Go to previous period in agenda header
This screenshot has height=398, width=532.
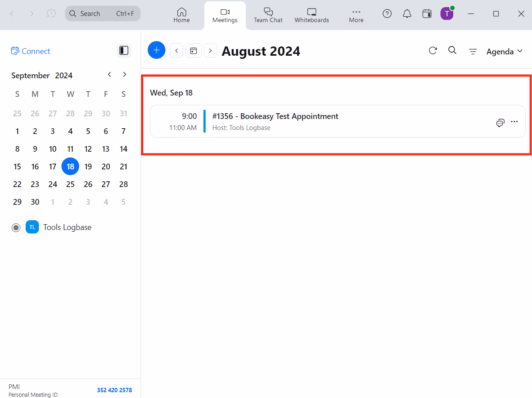(176, 51)
